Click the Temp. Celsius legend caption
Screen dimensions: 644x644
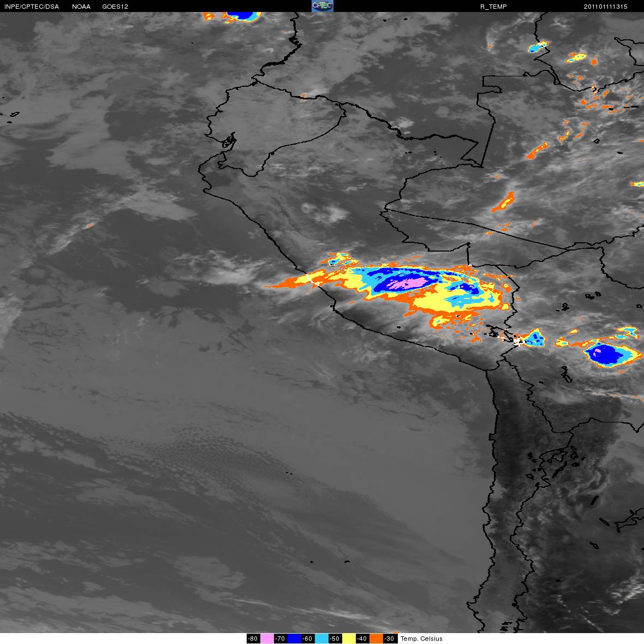pos(421,639)
